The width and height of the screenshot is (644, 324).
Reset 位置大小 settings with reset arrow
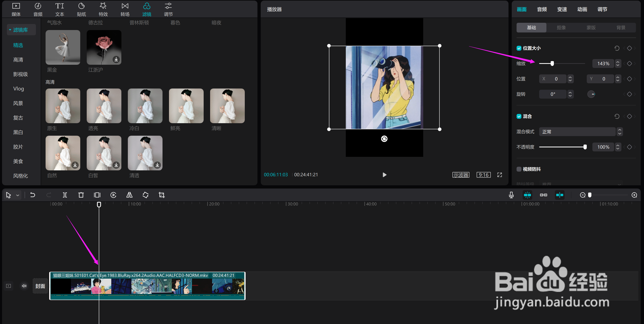[617, 48]
